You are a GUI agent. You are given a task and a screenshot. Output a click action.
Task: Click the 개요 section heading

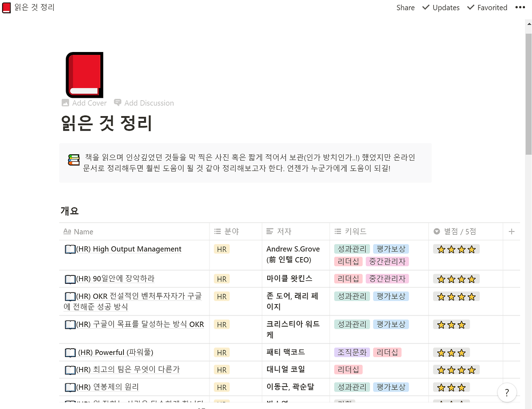[x=69, y=211]
